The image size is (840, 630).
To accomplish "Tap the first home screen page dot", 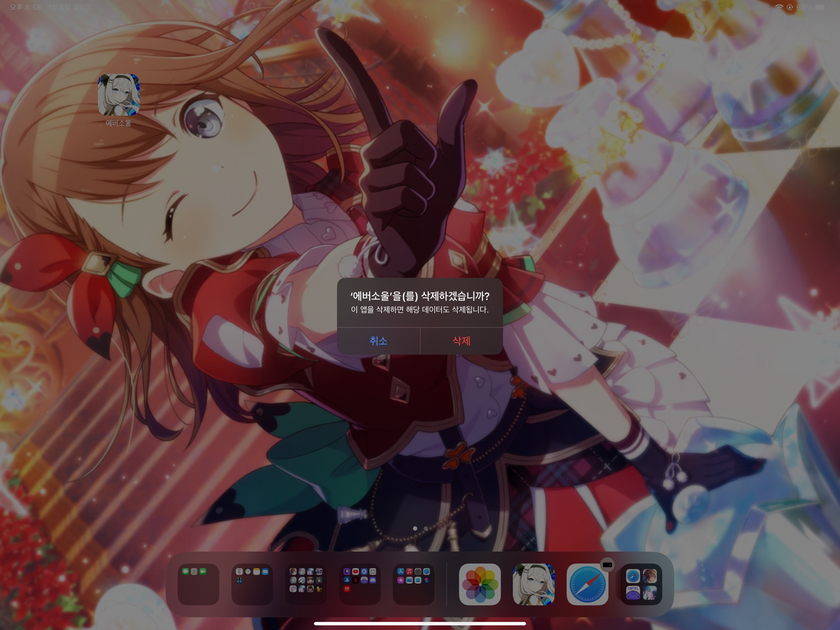I will (415, 528).
